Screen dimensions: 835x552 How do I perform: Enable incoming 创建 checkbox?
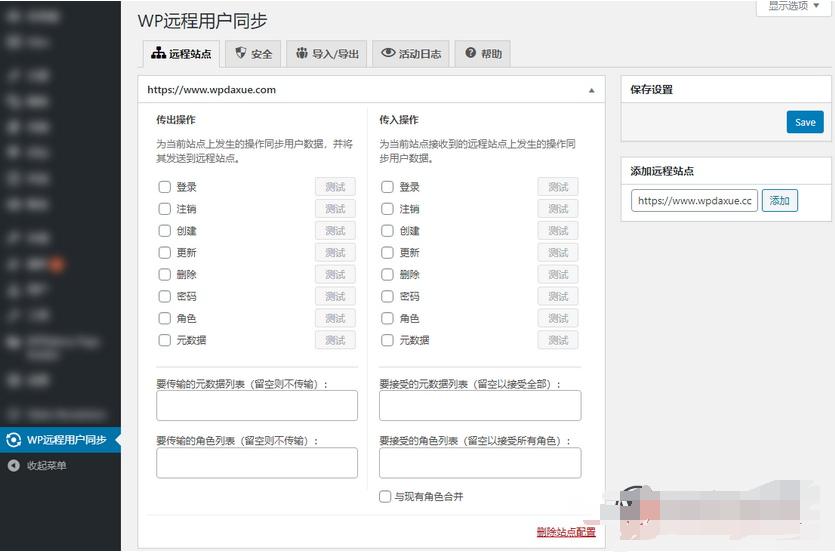(x=387, y=230)
